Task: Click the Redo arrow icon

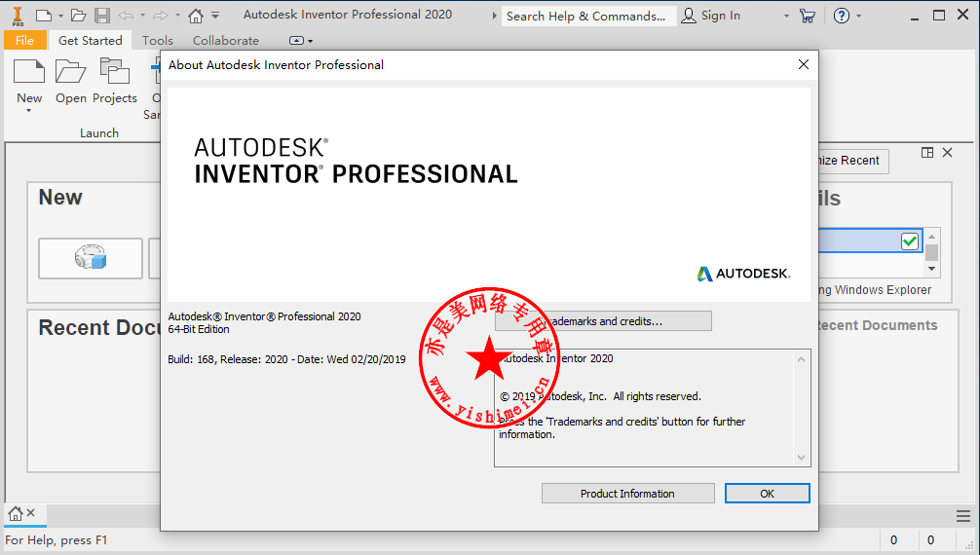Action: (x=161, y=16)
